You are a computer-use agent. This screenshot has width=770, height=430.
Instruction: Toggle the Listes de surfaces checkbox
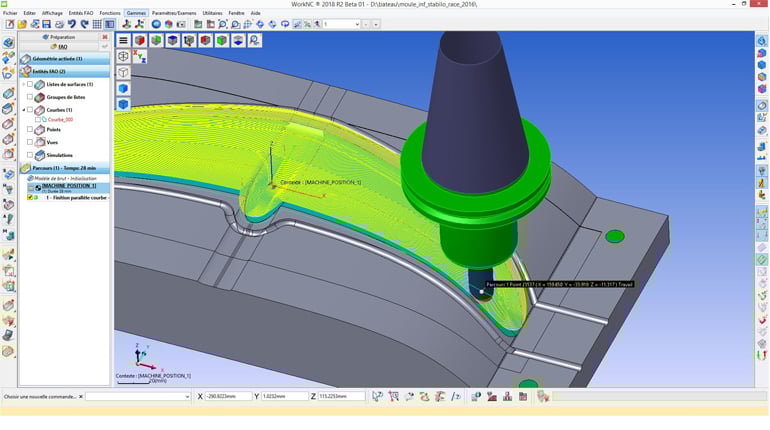[x=30, y=84]
